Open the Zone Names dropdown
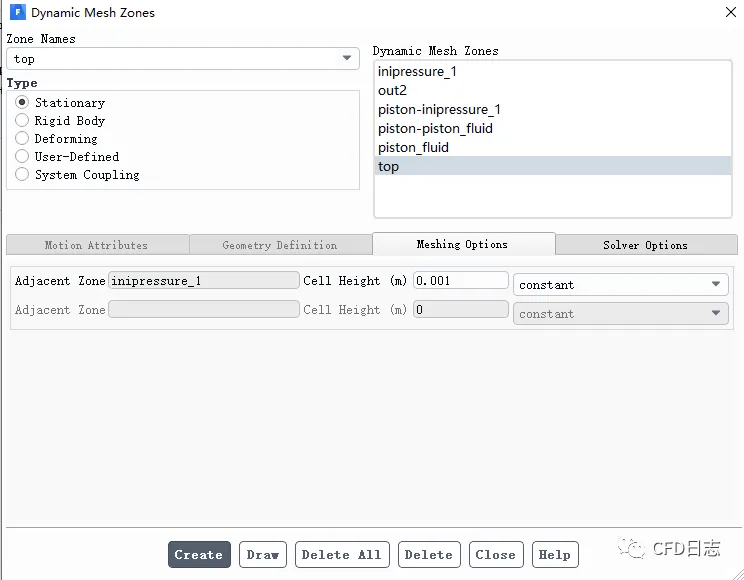This screenshot has width=744, height=580. (348, 59)
